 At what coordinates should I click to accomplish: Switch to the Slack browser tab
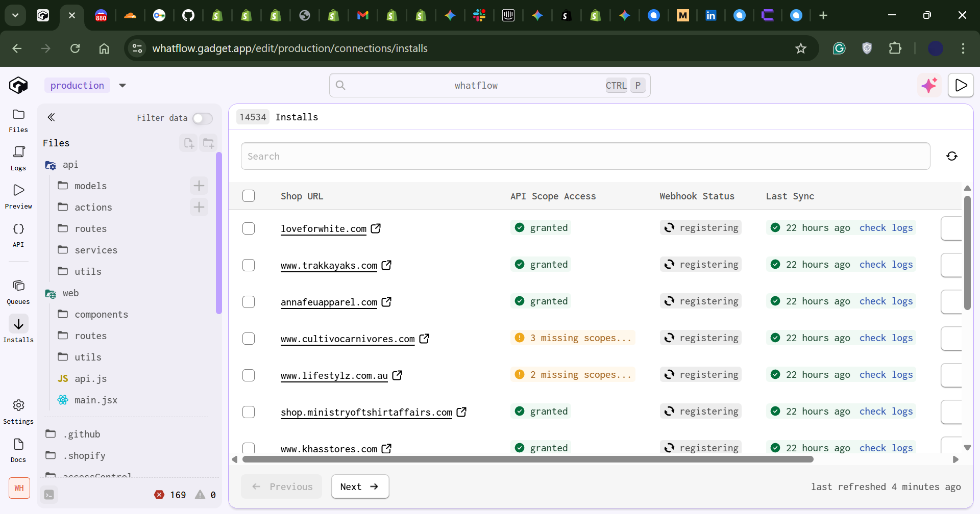click(x=479, y=15)
